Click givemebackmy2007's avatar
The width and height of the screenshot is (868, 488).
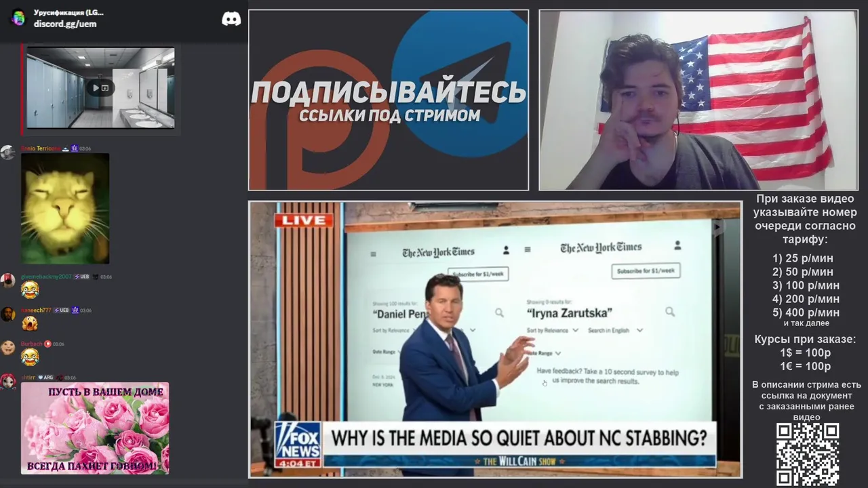[8, 281]
